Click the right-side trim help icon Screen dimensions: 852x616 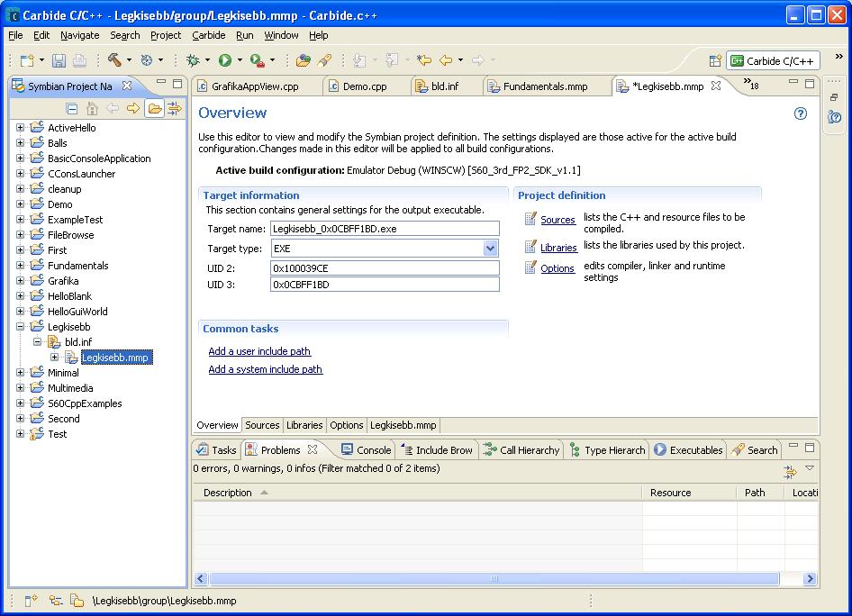pyautogui.click(x=835, y=117)
